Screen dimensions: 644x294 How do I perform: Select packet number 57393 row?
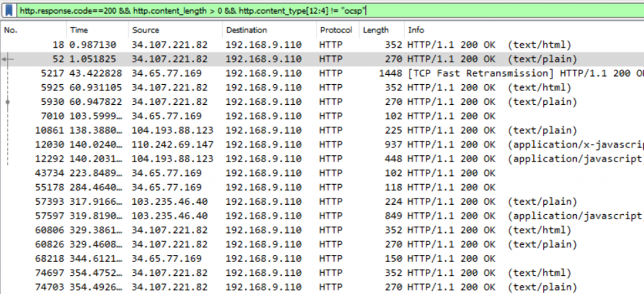pyautogui.click(x=322, y=201)
